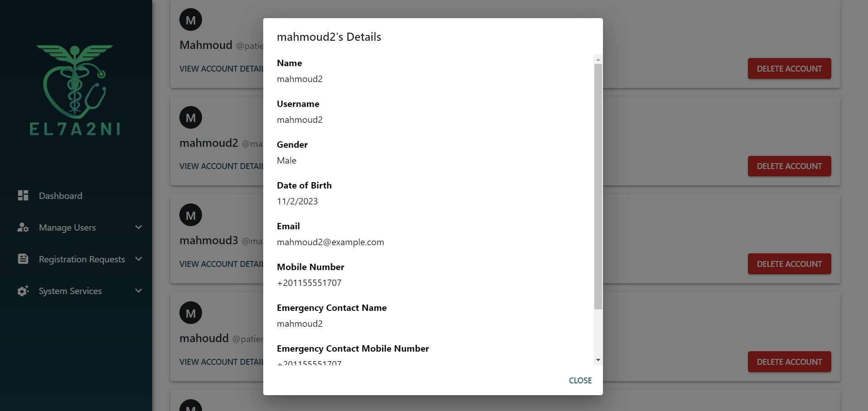Click Mahmoud's M avatar circle

[x=191, y=20]
